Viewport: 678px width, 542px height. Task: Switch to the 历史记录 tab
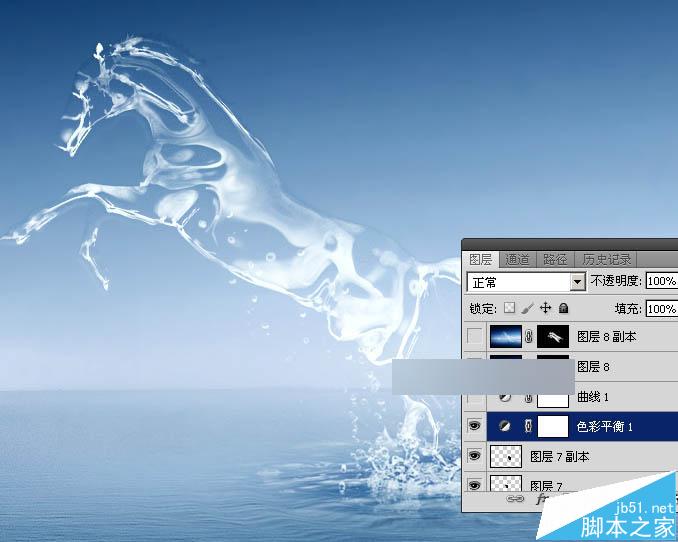point(606,260)
